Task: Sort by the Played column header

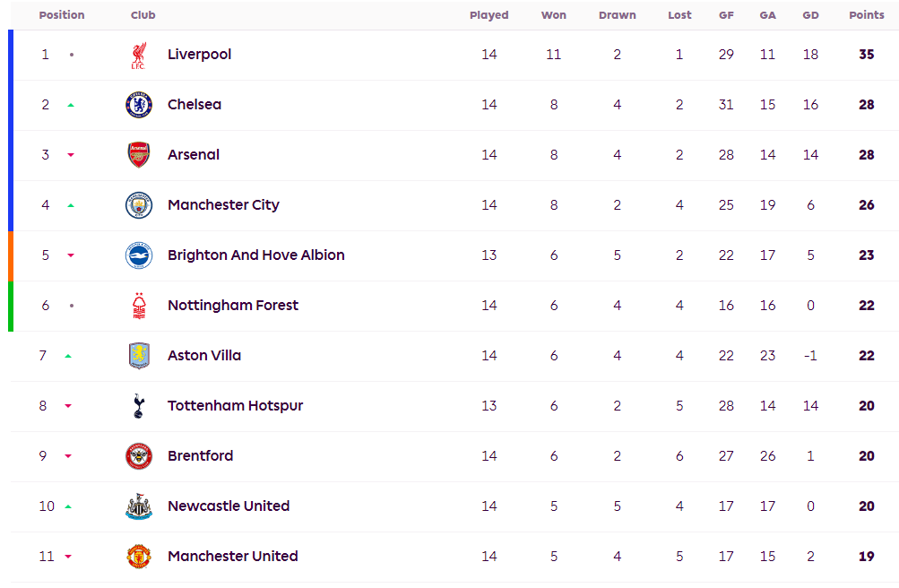Action: tap(488, 15)
